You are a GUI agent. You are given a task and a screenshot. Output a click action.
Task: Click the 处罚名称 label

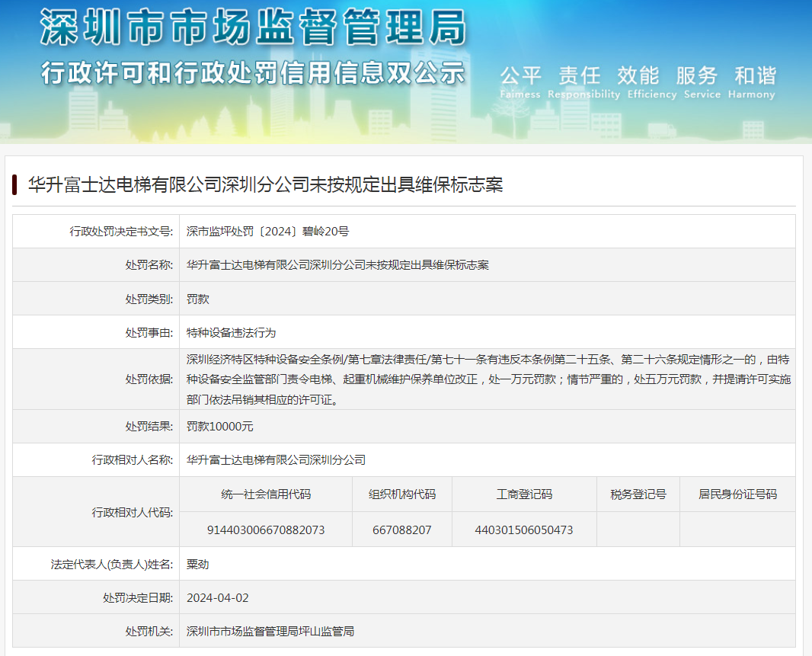point(149,265)
